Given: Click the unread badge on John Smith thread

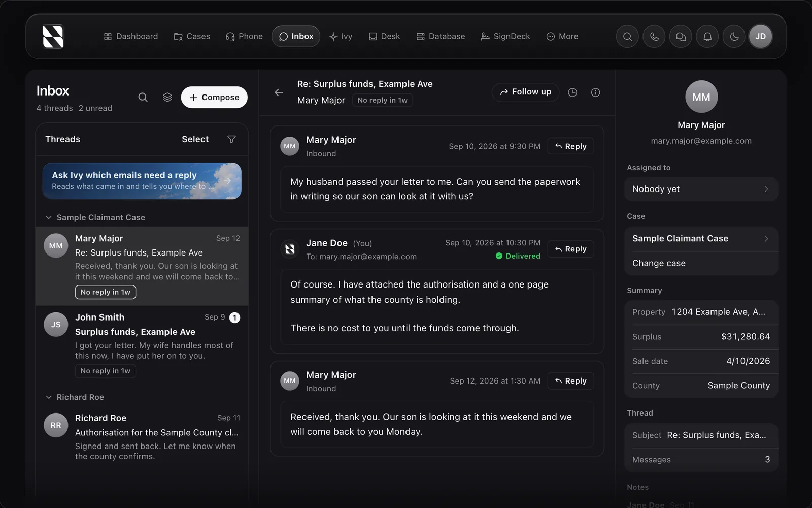Looking at the screenshot, I should pos(234,317).
